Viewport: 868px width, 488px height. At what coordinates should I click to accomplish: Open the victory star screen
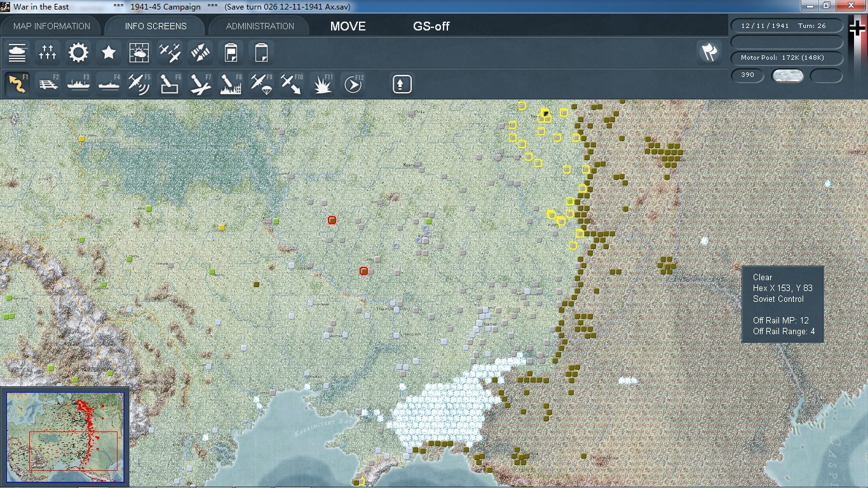[x=109, y=52]
